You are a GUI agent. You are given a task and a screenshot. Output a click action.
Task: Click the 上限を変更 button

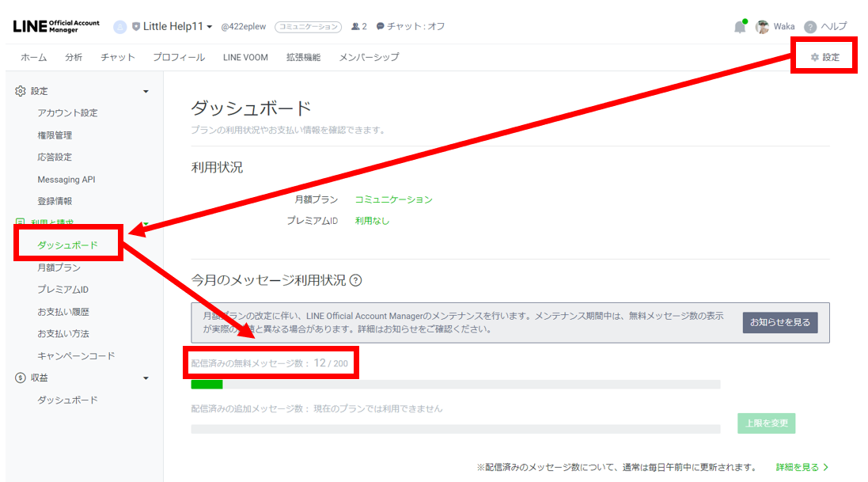tap(766, 423)
